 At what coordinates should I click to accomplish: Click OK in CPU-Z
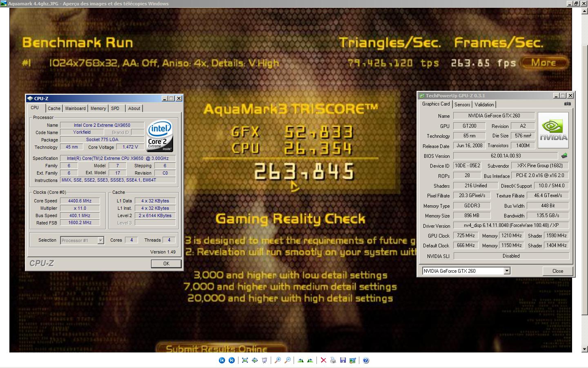[x=166, y=264]
